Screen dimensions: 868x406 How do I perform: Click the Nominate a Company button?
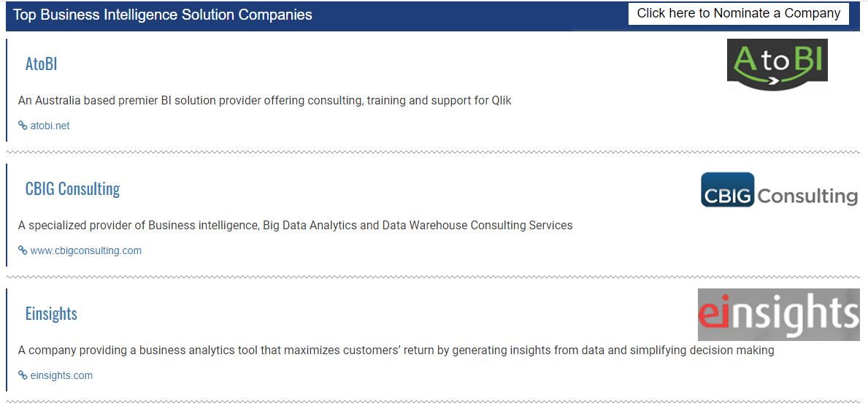pos(738,14)
